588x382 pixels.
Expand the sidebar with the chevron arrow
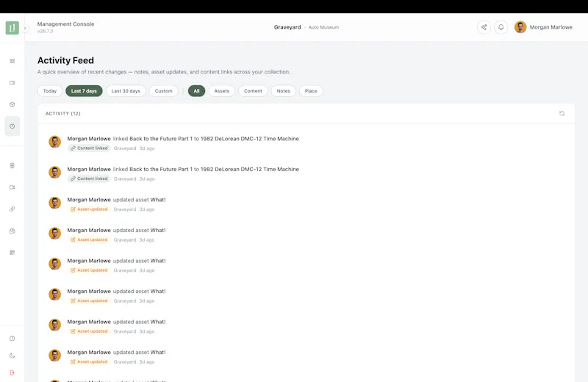pyautogui.click(x=25, y=28)
